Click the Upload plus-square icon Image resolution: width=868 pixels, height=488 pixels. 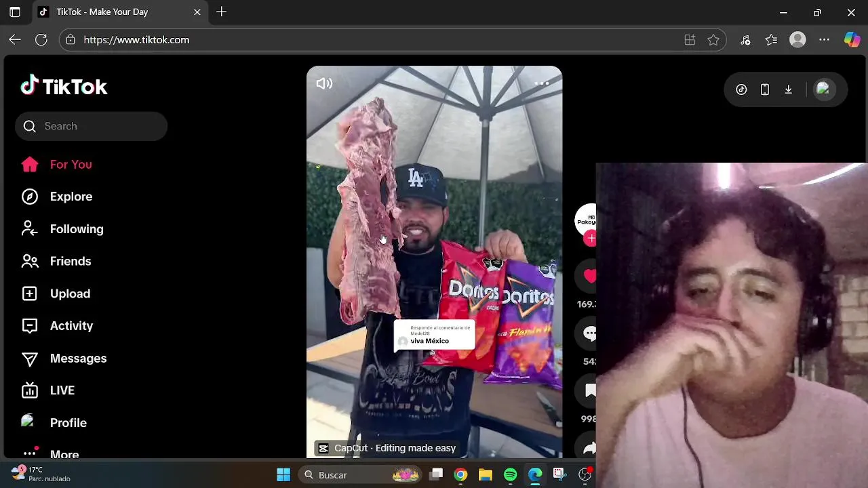point(29,293)
